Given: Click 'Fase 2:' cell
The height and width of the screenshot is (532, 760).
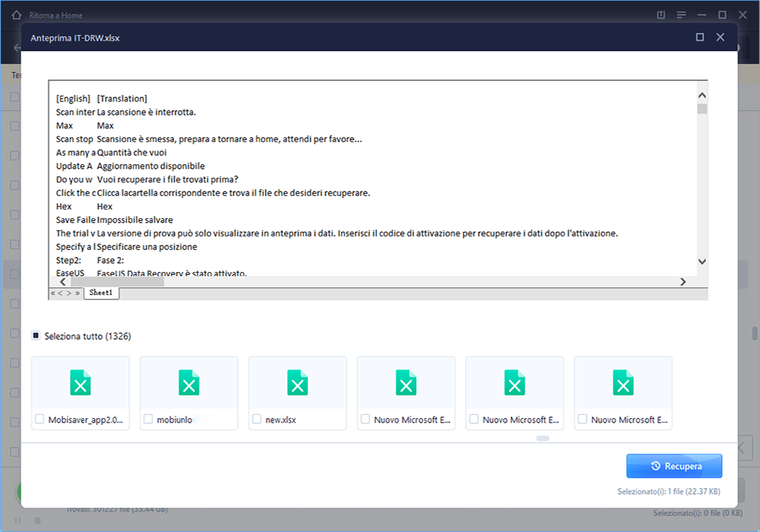Looking at the screenshot, I should 110,261.
